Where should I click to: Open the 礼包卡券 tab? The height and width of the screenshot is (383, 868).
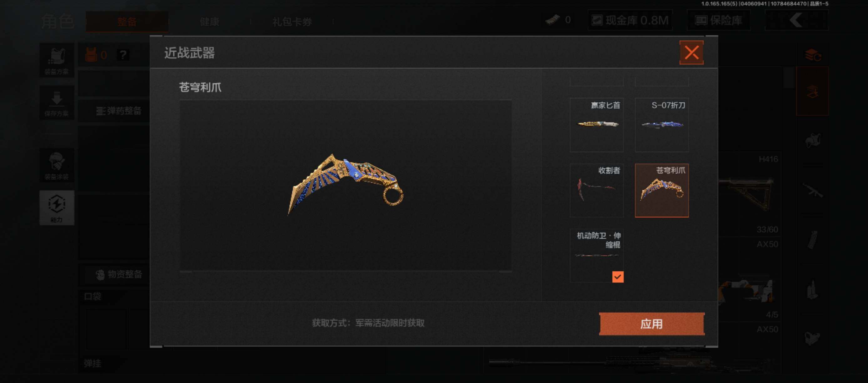[x=292, y=22]
